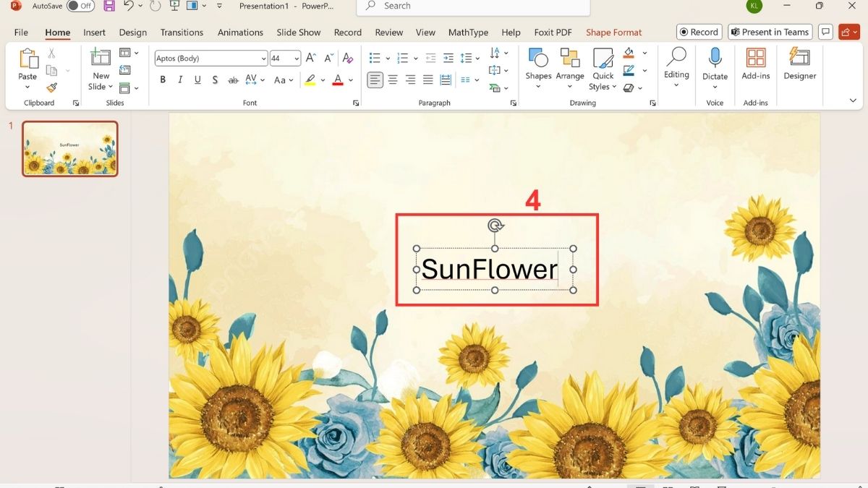Click the Arrange icon

[x=570, y=59]
